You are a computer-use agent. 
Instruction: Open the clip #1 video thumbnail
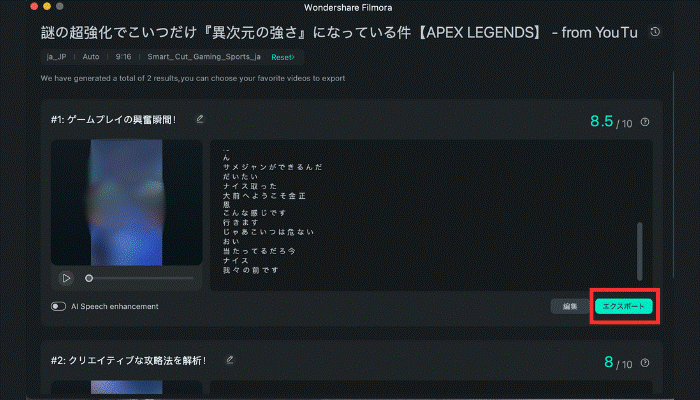pos(126,203)
